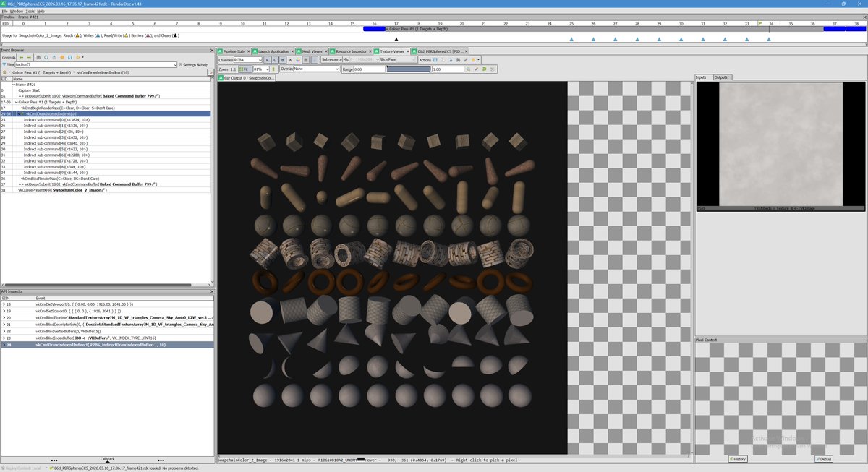The height and width of the screenshot is (472, 868).
Task: Click the fifth Actions toolbar icon
Action: [465, 60]
